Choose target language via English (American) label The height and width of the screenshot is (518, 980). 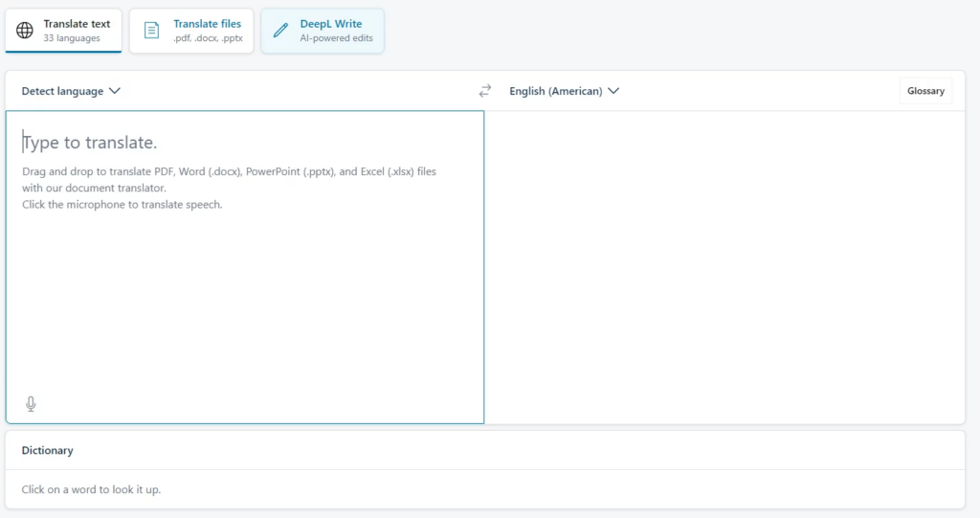555,91
